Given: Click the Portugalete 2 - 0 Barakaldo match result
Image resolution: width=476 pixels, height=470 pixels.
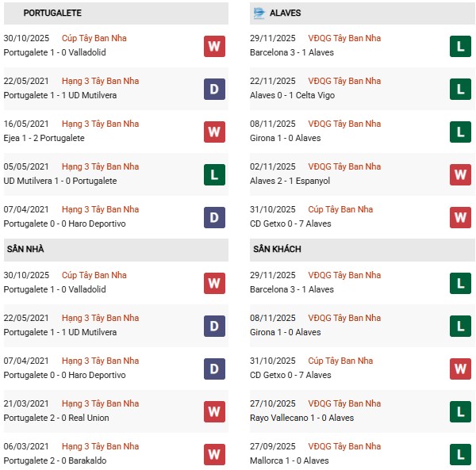Looking at the screenshot, I should pos(55,460).
